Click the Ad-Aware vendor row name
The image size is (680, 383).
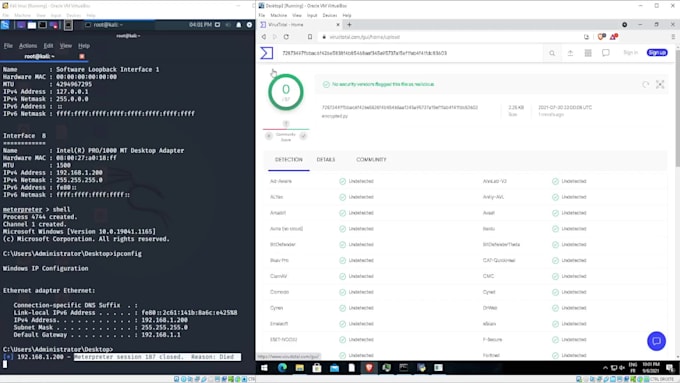click(281, 181)
